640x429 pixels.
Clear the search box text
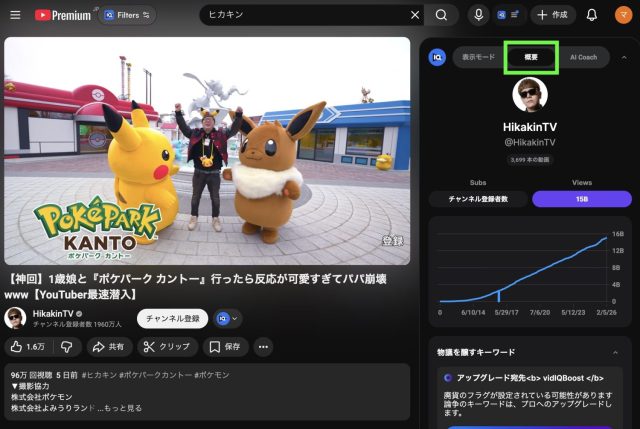coord(415,15)
